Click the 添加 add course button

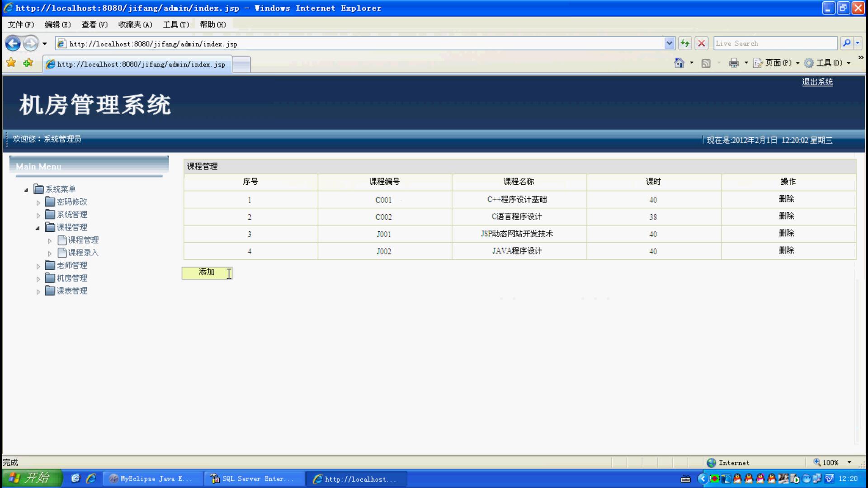(x=207, y=273)
